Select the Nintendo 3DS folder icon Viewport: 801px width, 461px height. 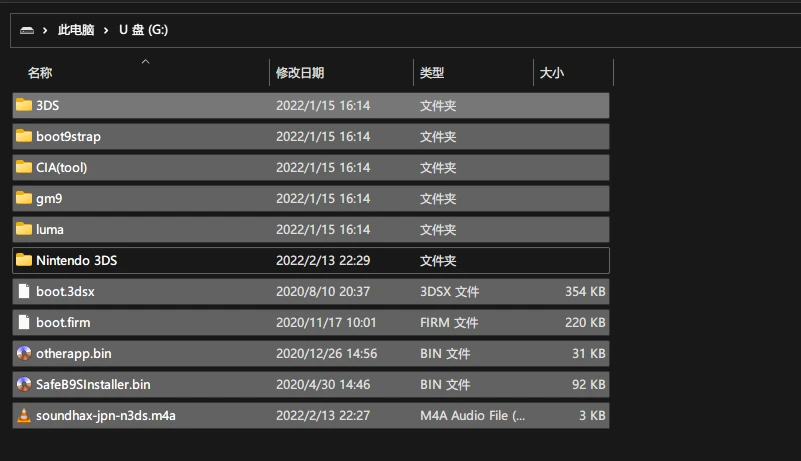tap(24, 260)
